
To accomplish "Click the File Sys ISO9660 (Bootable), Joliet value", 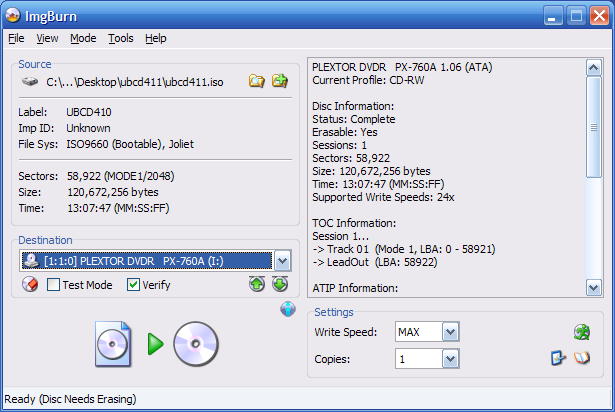I will tap(130, 144).
